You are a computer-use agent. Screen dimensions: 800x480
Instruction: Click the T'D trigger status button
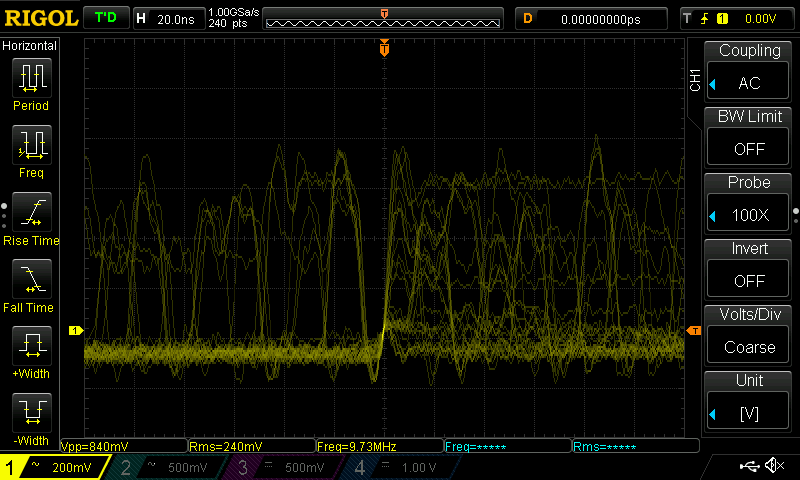click(104, 18)
